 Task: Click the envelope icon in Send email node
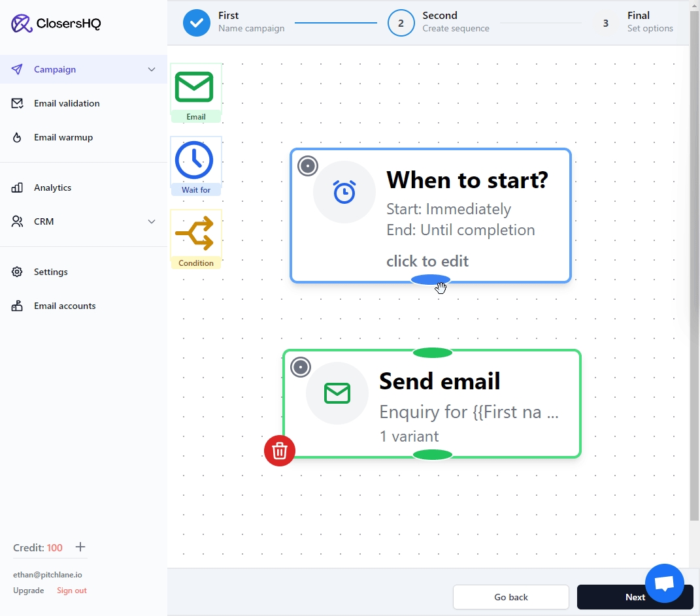pyautogui.click(x=337, y=393)
